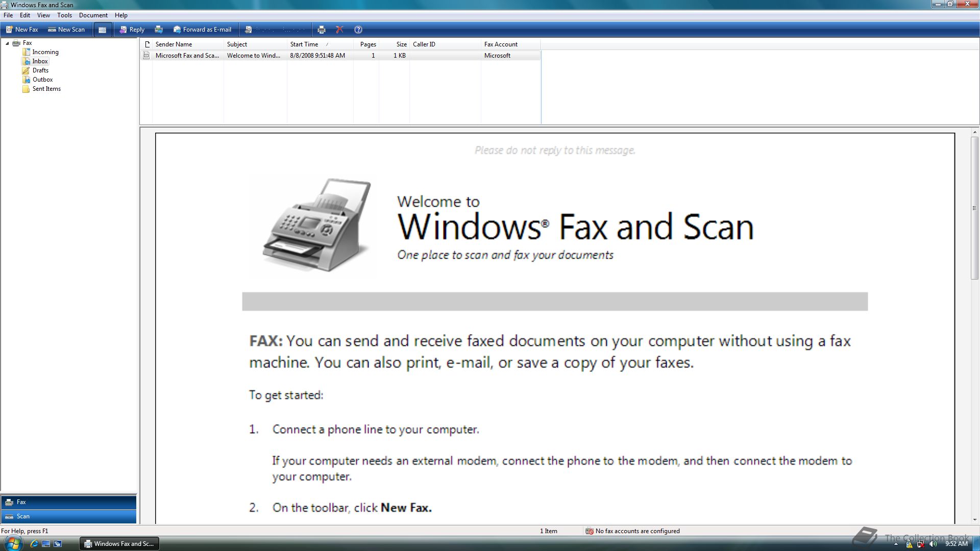Click Show Desktop quick launch icon

pyautogui.click(x=46, y=544)
